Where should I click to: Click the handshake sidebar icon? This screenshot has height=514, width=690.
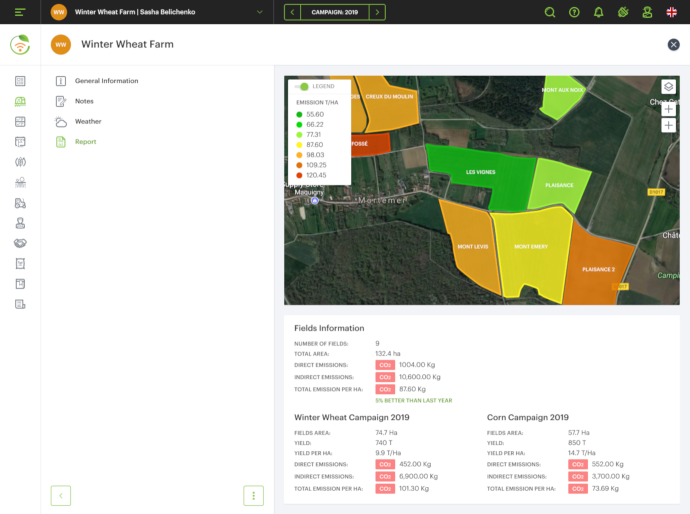tap(20, 243)
